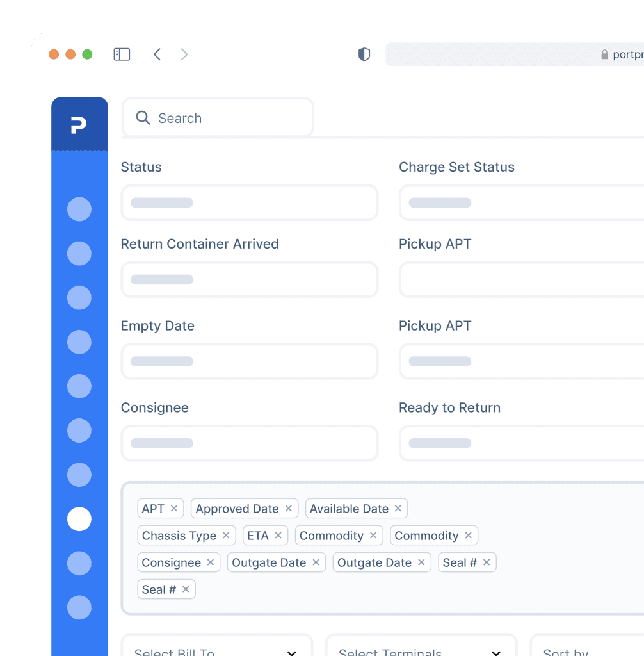644x656 pixels.
Task: Remove the ETA filter
Action: 278,535
